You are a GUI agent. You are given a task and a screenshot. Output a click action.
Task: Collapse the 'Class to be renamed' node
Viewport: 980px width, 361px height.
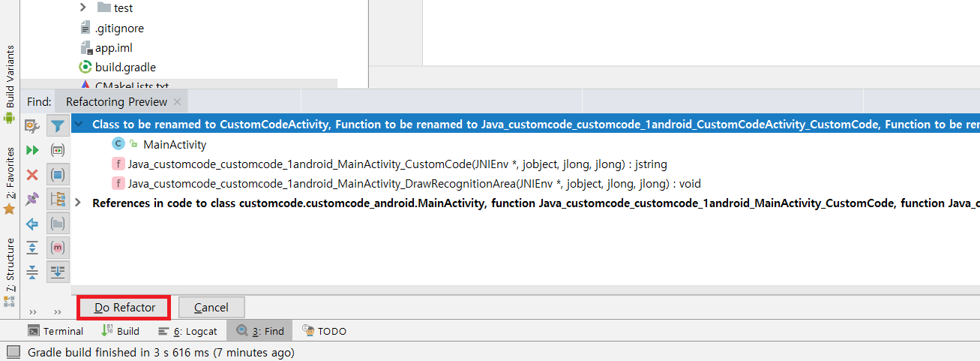pyautogui.click(x=79, y=125)
